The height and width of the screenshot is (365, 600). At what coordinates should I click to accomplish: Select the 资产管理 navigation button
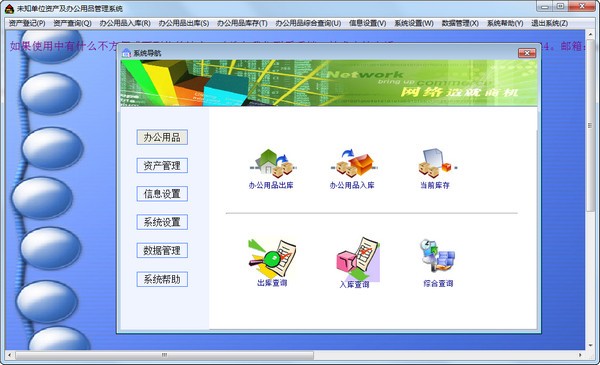tap(162, 166)
